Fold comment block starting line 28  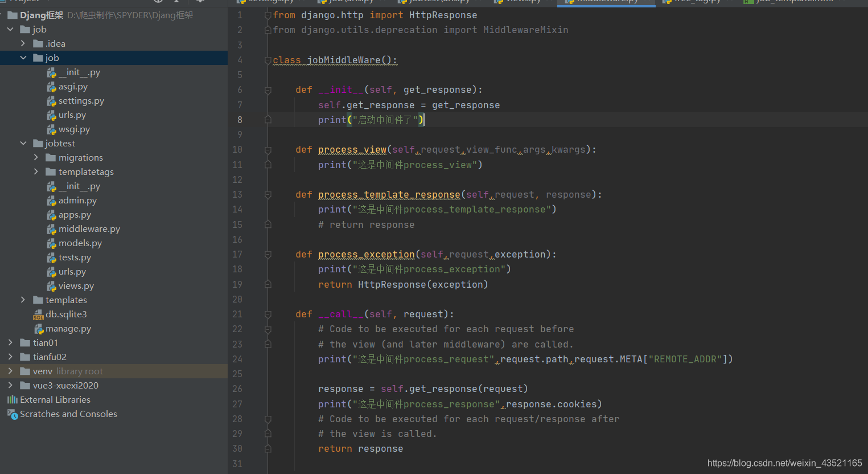coord(268,419)
